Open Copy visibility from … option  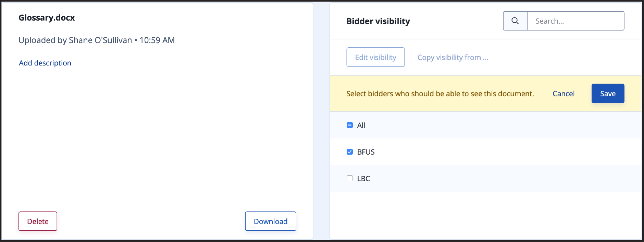coord(453,58)
